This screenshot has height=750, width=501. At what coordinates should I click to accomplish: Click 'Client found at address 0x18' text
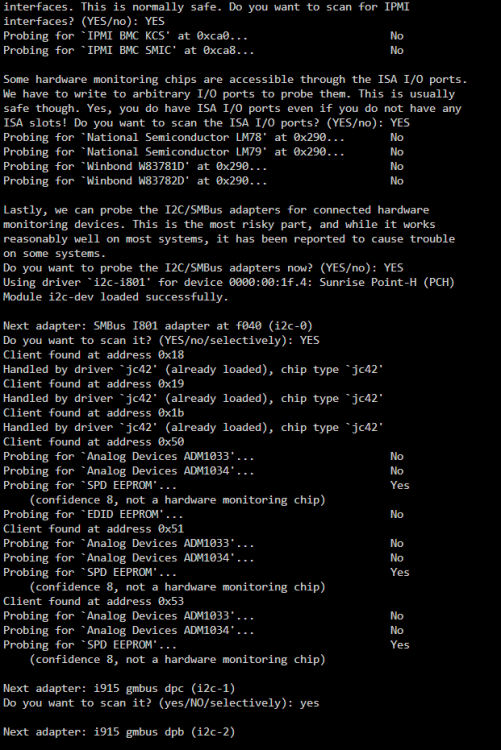coord(93,355)
